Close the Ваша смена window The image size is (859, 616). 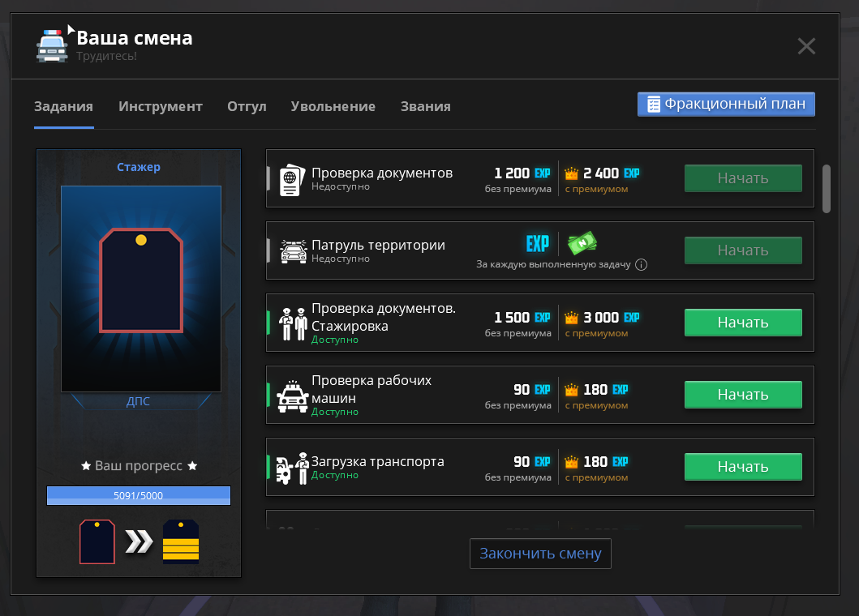coord(806,46)
